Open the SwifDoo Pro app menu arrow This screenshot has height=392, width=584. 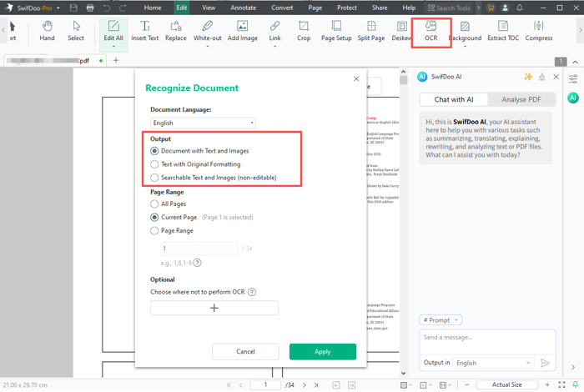(58, 8)
